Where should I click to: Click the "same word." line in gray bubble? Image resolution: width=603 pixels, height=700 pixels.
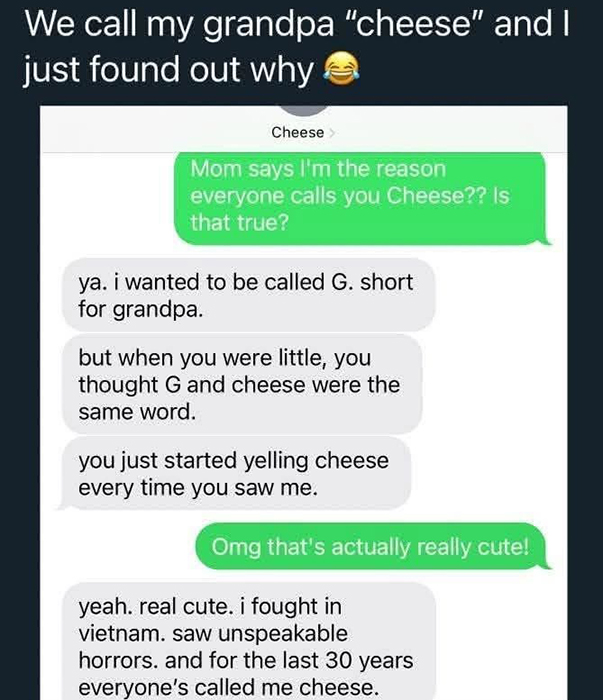click(137, 412)
